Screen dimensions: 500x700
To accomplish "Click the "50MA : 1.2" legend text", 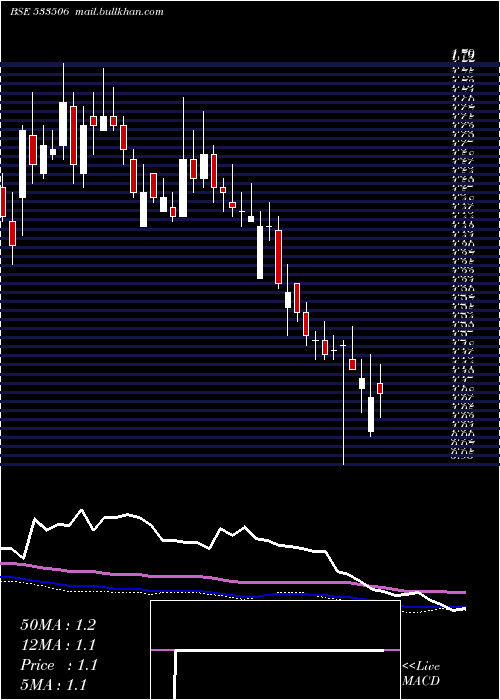I will [58, 625].
